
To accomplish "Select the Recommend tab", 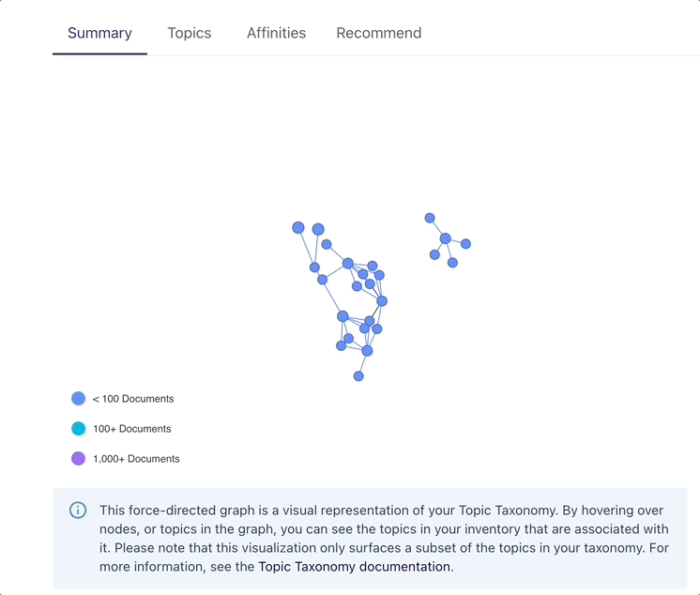I will (378, 33).
